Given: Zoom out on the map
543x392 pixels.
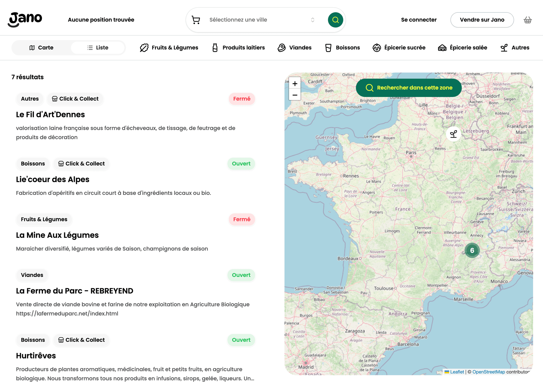Looking at the screenshot, I should [x=295, y=95].
